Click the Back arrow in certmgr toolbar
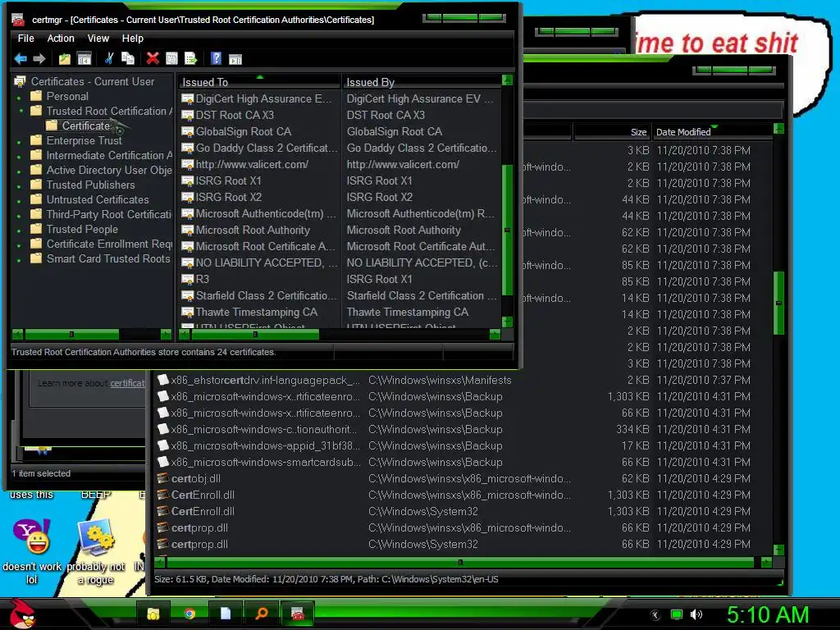The image size is (840, 630). pos(21,58)
